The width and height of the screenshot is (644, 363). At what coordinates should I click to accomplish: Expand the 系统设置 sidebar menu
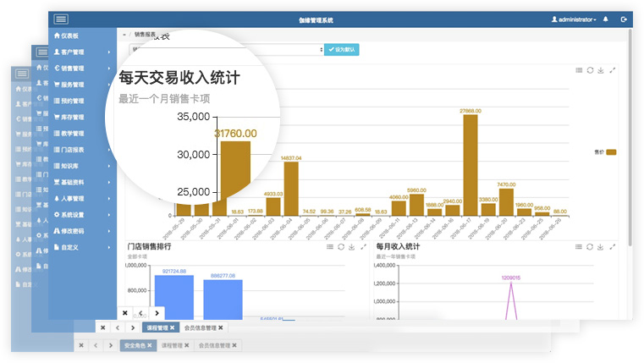[x=81, y=214]
